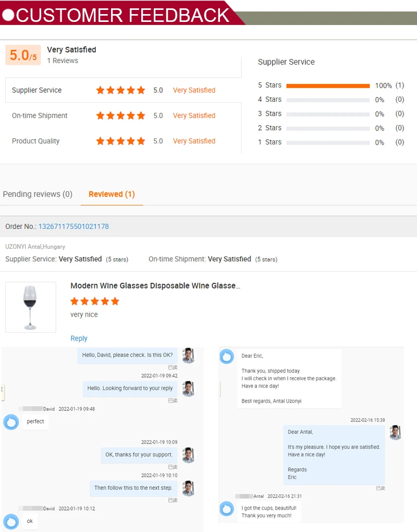Click seller avatar beside 'Hello, David, please check'
417x532 pixels.
[188, 355]
